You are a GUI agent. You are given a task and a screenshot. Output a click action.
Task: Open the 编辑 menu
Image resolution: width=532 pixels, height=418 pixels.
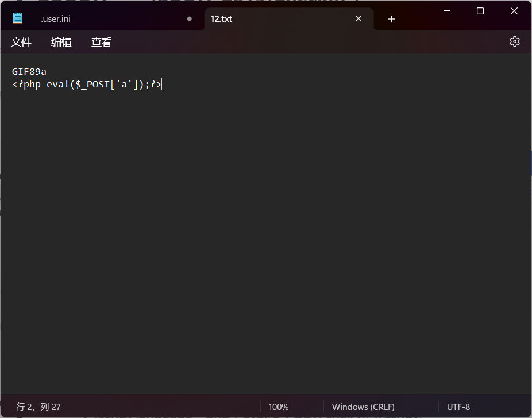(x=61, y=42)
